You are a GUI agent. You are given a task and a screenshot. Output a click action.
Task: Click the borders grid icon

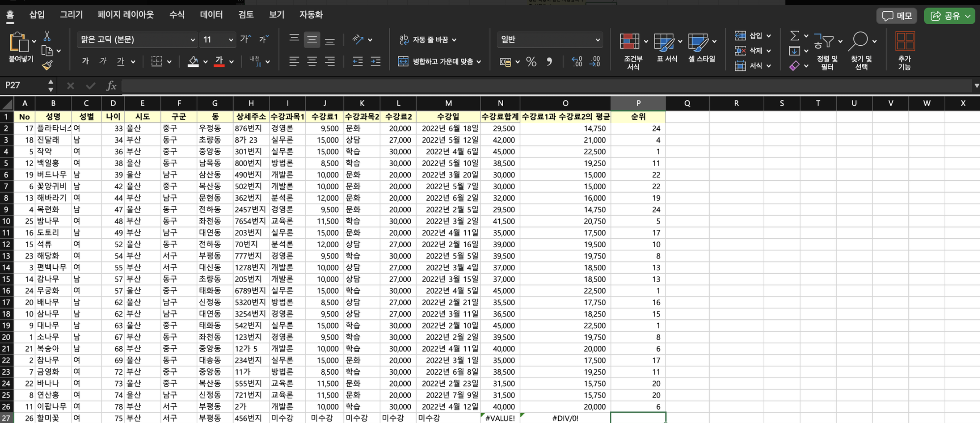(156, 61)
